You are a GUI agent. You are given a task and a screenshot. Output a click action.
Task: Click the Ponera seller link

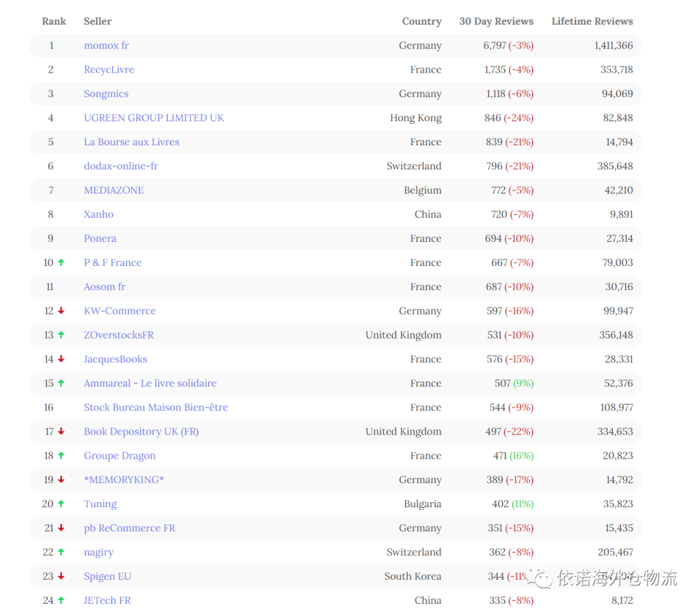pyautogui.click(x=100, y=239)
